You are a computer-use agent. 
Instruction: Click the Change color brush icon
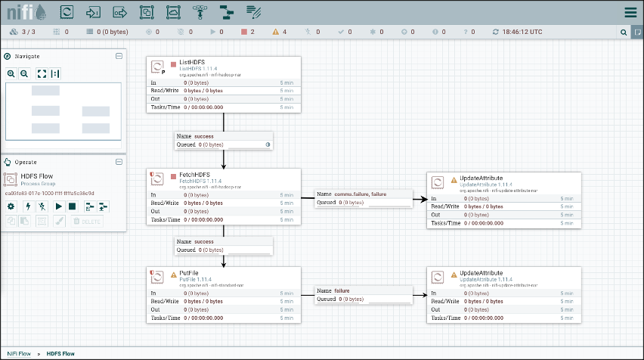click(x=59, y=221)
